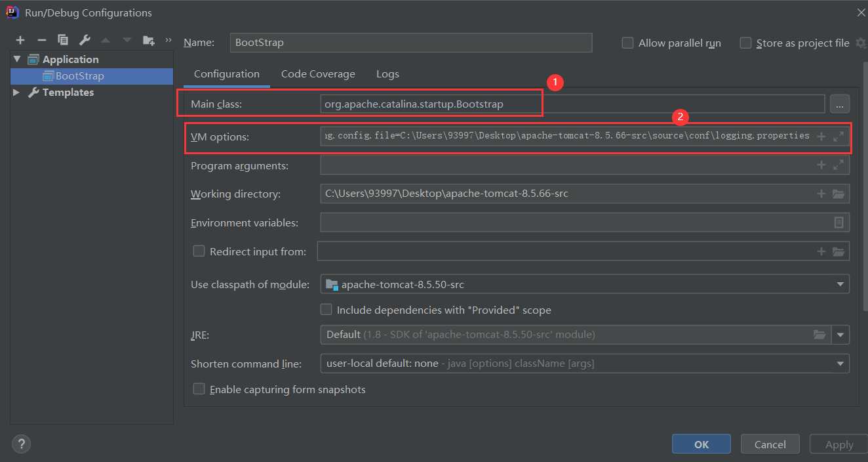Screen dimensions: 868x462
Task: Open Store as project file gear settings
Action: click(861, 43)
